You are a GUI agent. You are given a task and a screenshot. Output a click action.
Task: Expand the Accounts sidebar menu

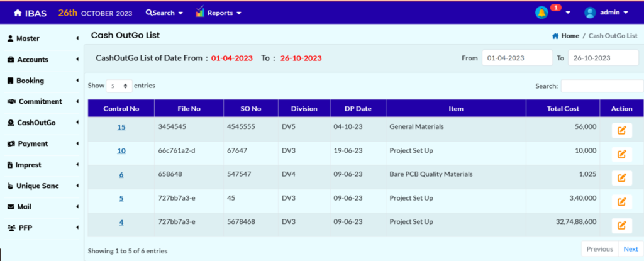(x=42, y=60)
